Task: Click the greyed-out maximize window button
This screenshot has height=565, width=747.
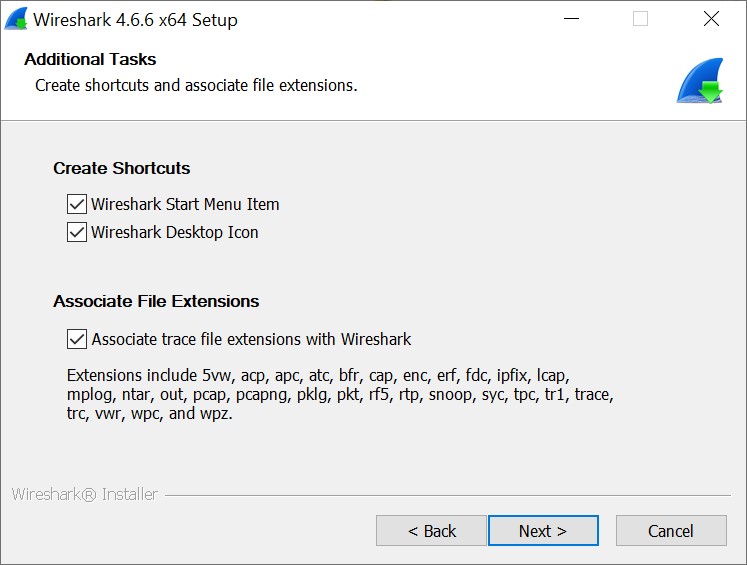Action: (x=640, y=19)
